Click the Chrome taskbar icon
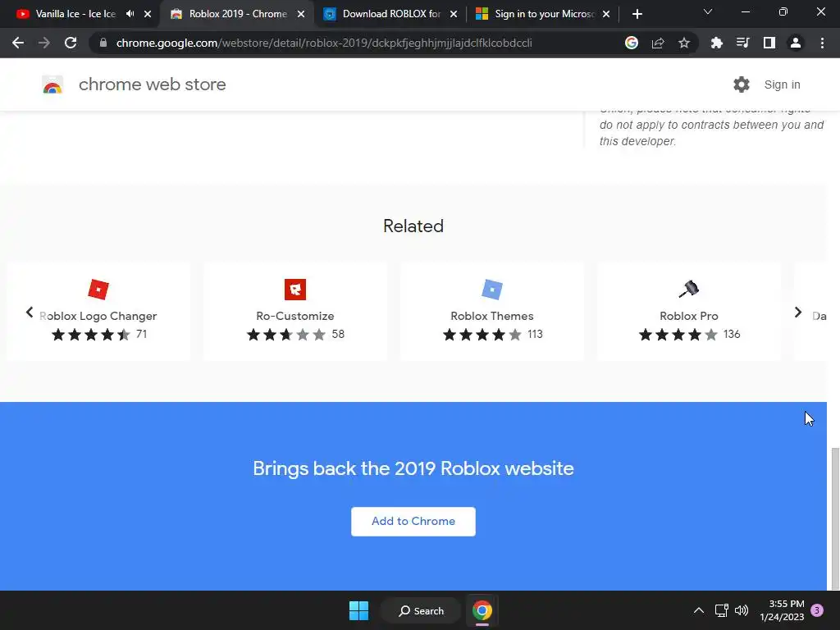 [x=482, y=610]
